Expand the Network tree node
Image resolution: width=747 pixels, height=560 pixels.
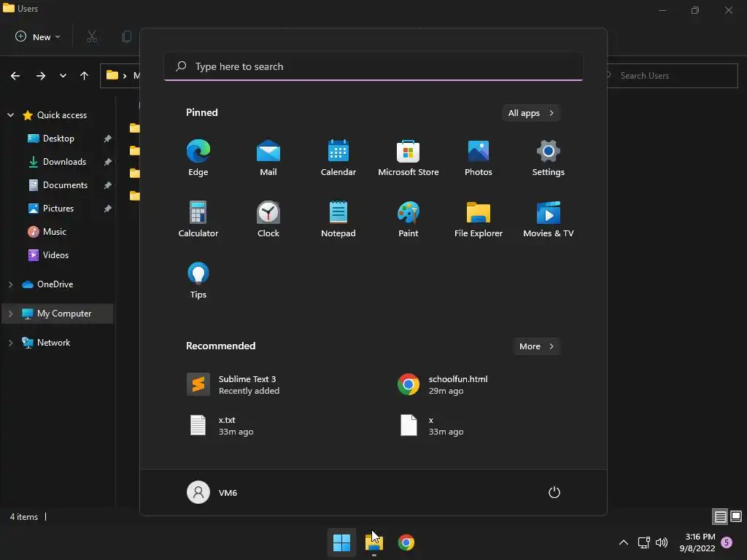pyautogui.click(x=10, y=343)
